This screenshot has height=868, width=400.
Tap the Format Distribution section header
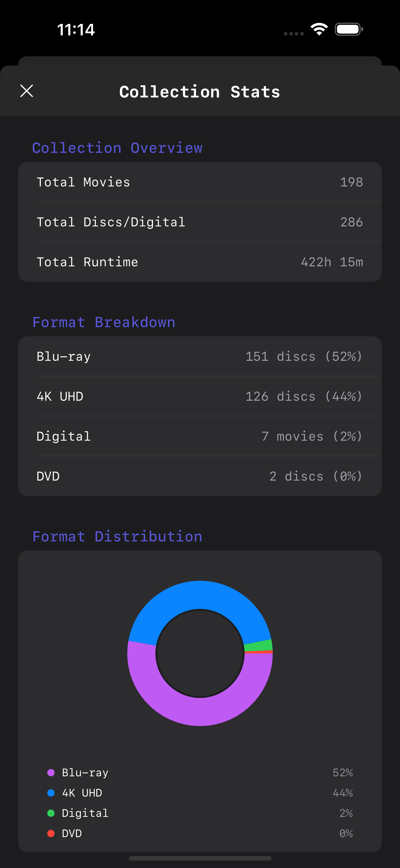[117, 536]
